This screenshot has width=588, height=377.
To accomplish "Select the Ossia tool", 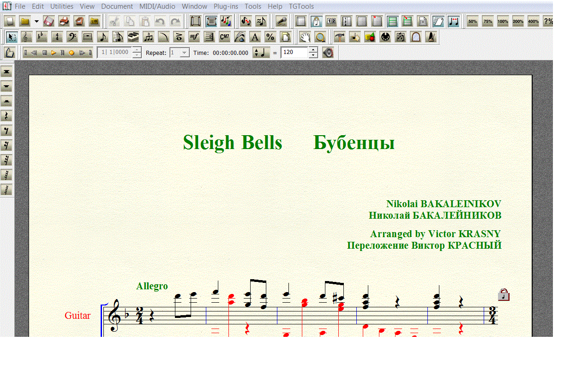I will tap(400, 37).
